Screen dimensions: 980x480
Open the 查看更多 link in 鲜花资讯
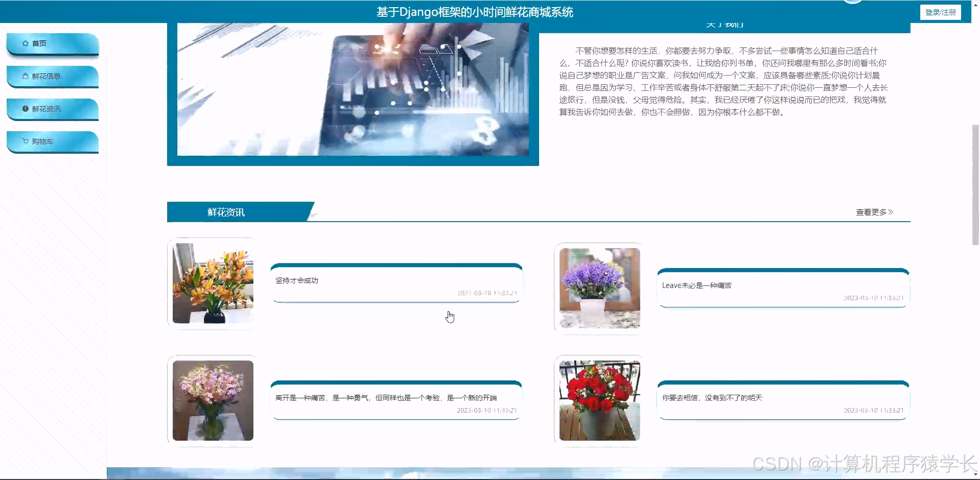(x=874, y=212)
